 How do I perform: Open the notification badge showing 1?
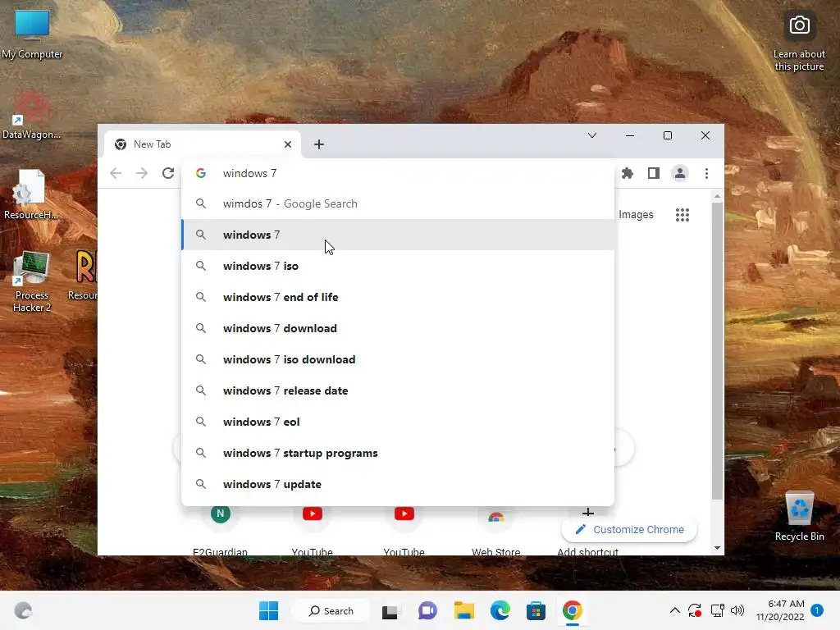point(816,610)
